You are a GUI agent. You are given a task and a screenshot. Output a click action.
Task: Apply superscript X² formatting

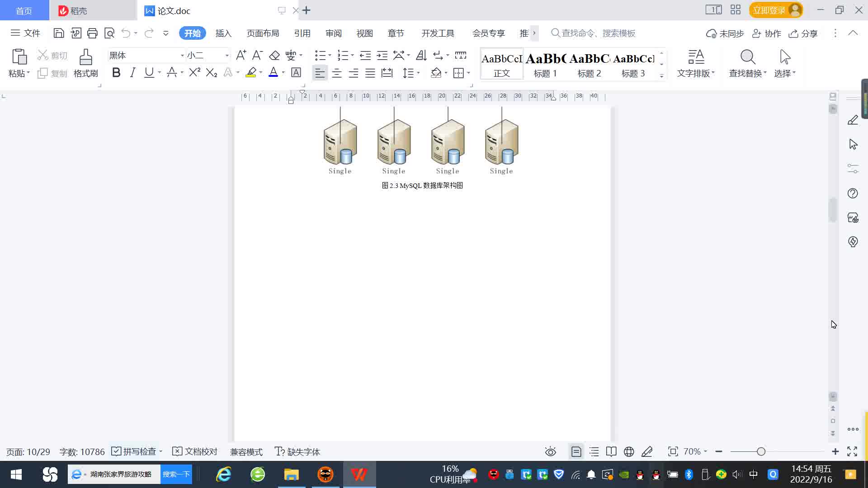click(x=195, y=72)
